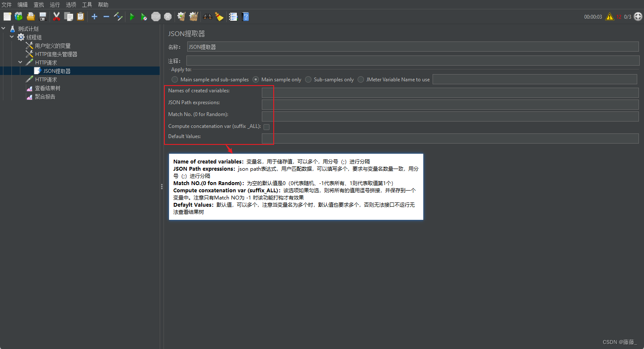Click the STOP sign toolbar icon

(x=156, y=17)
